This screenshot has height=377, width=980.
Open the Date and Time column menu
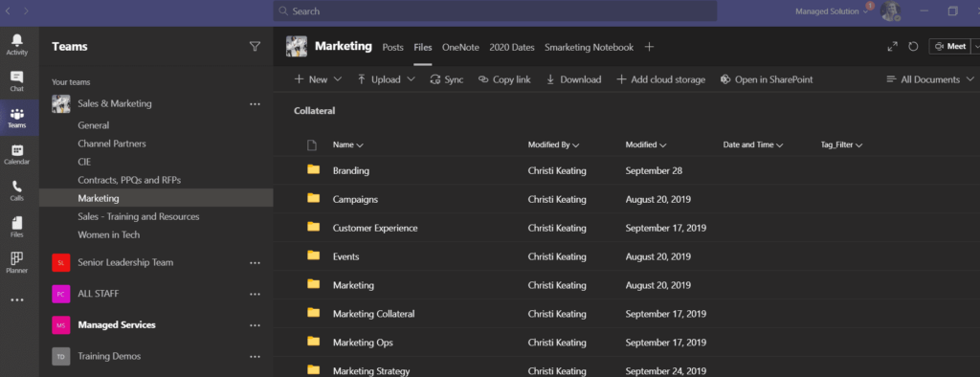click(x=754, y=144)
